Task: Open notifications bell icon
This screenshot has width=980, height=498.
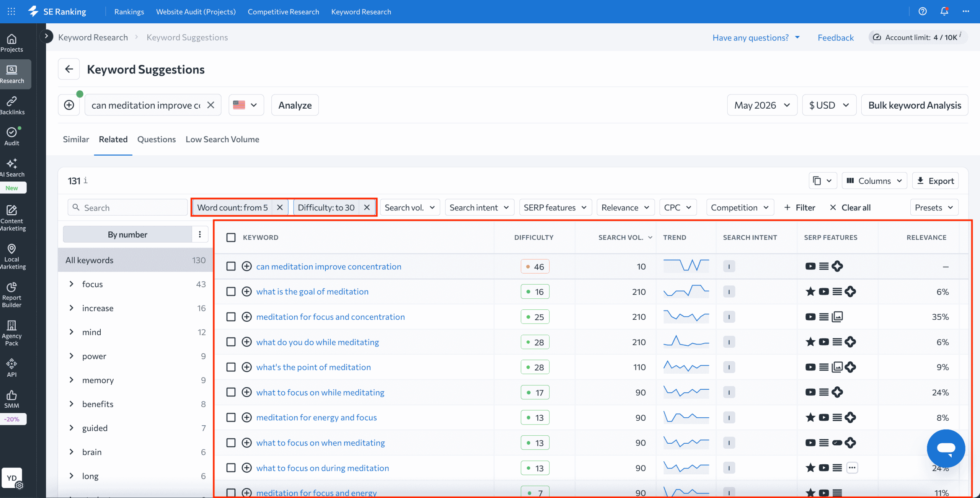Action: 944,11
